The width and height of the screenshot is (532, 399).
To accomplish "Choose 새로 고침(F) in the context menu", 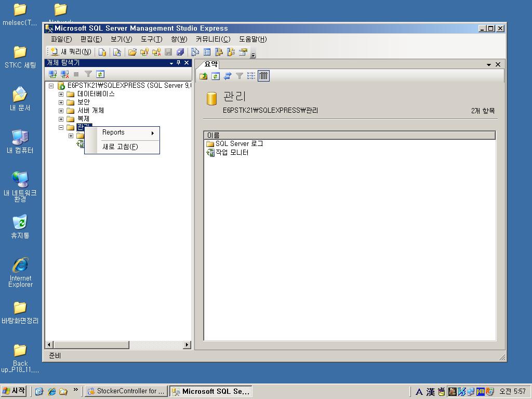I will coord(122,147).
